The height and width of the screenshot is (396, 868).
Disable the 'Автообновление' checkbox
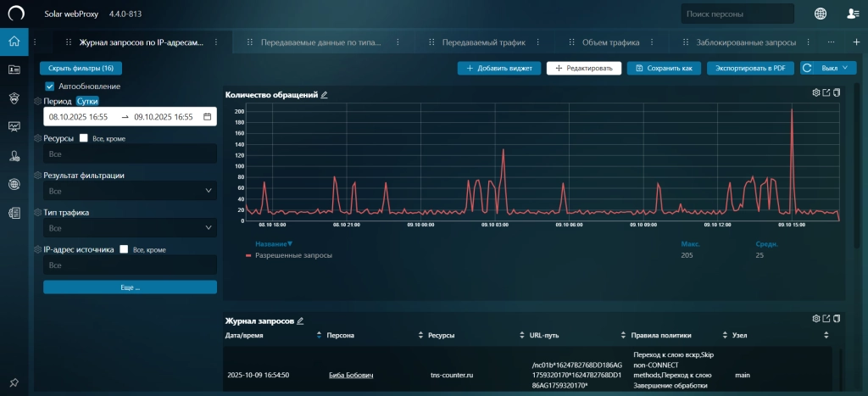[50, 86]
